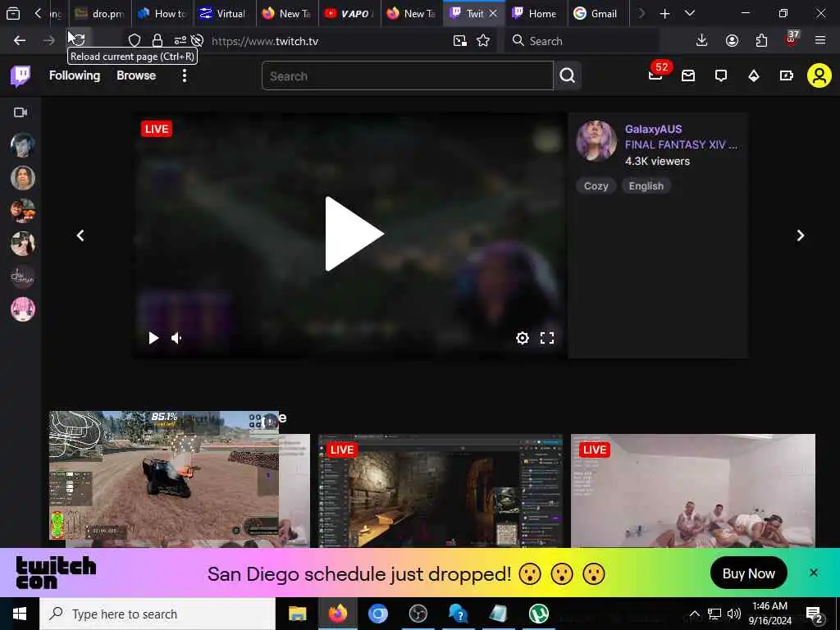Click the followed channels camera icon

pos(21,112)
